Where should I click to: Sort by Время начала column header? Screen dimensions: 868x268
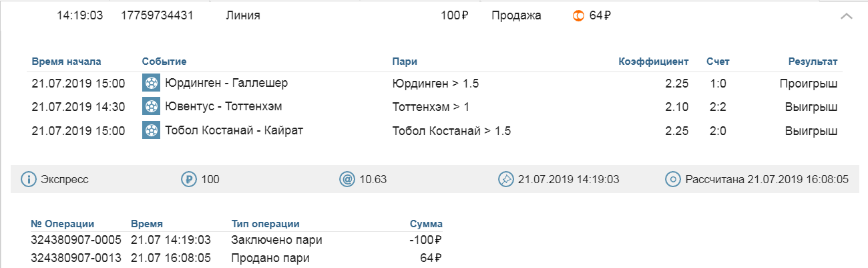click(x=66, y=61)
